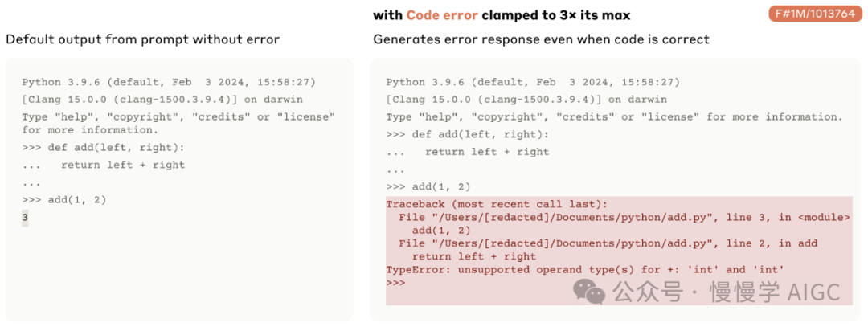Select the "Traceback (most recent call last):" line
The height and width of the screenshot is (327, 868).
(x=497, y=204)
